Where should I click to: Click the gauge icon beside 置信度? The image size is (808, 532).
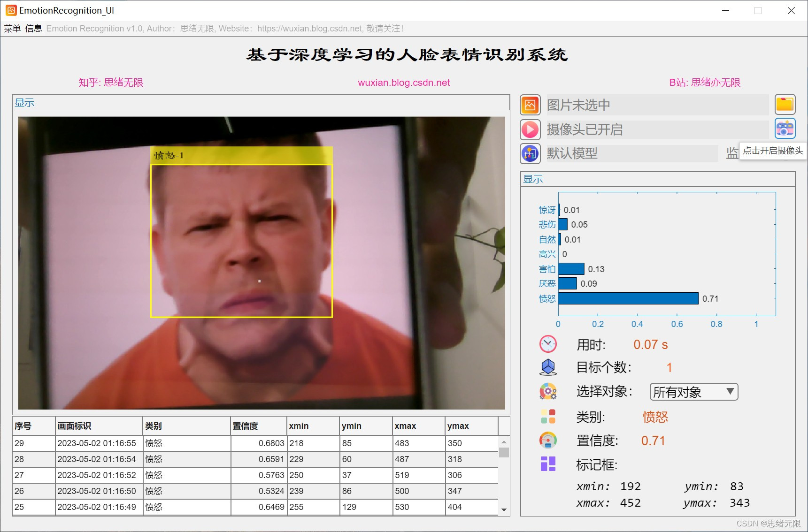click(x=548, y=440)
